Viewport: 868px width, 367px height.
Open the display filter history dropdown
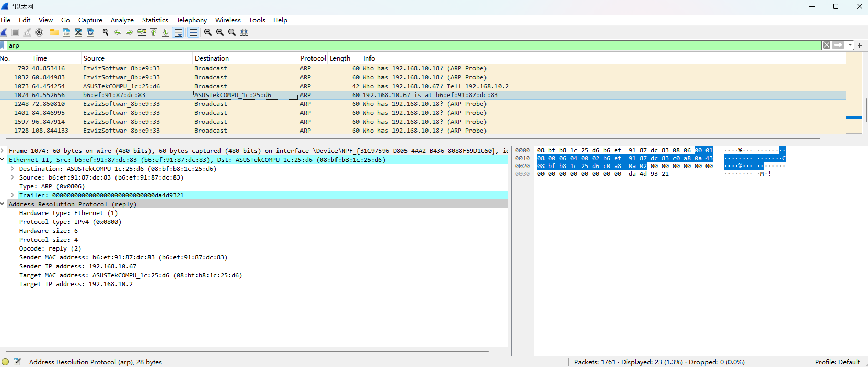tap(850, 45)
